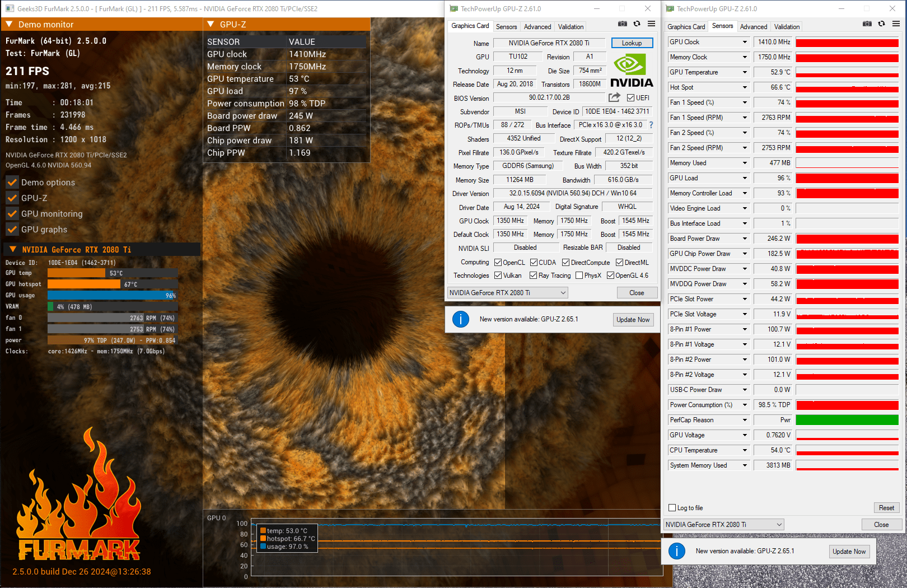
Task: Open the GPU Voltage sensor dropdown
Action: coord(745,435)
